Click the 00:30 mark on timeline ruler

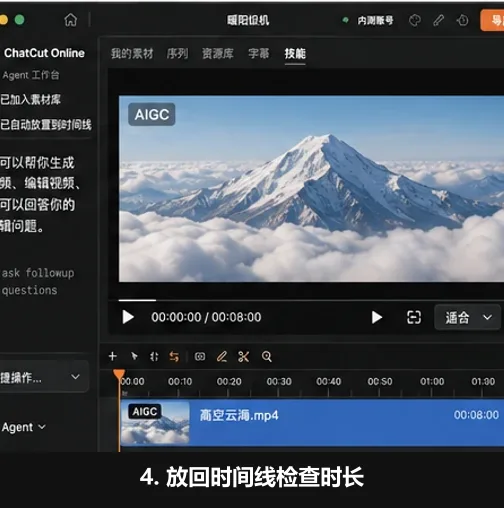click(279, 381)
